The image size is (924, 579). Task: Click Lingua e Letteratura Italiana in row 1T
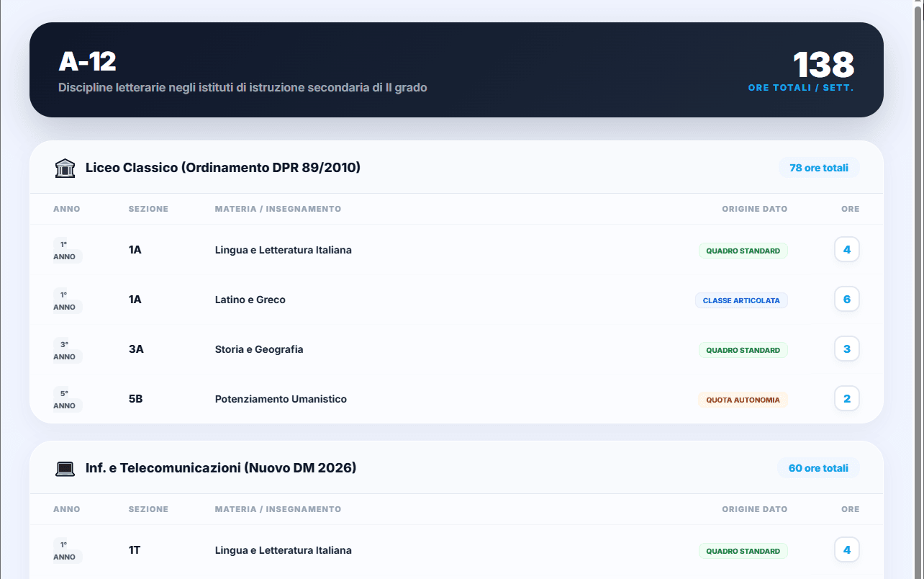tap(284, 550)
